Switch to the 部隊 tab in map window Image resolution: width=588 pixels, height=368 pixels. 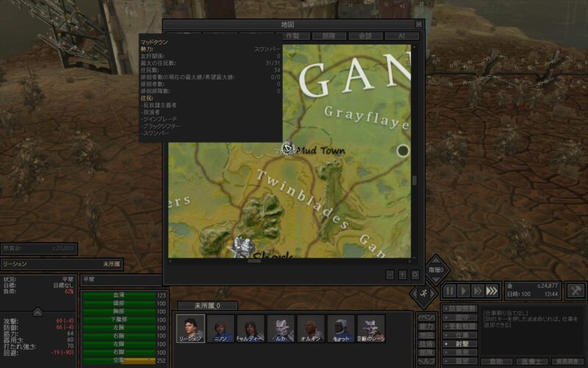click(x=329, y=35)
